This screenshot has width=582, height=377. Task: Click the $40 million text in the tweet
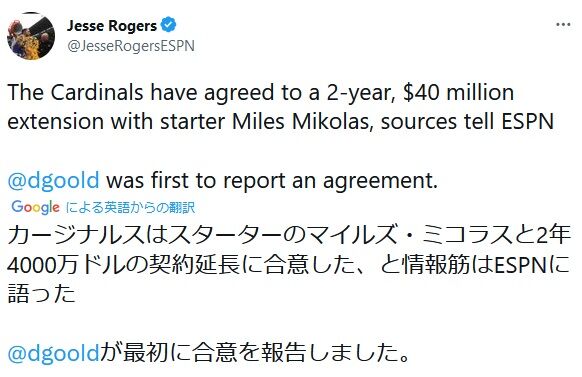[x=458, y=92]
